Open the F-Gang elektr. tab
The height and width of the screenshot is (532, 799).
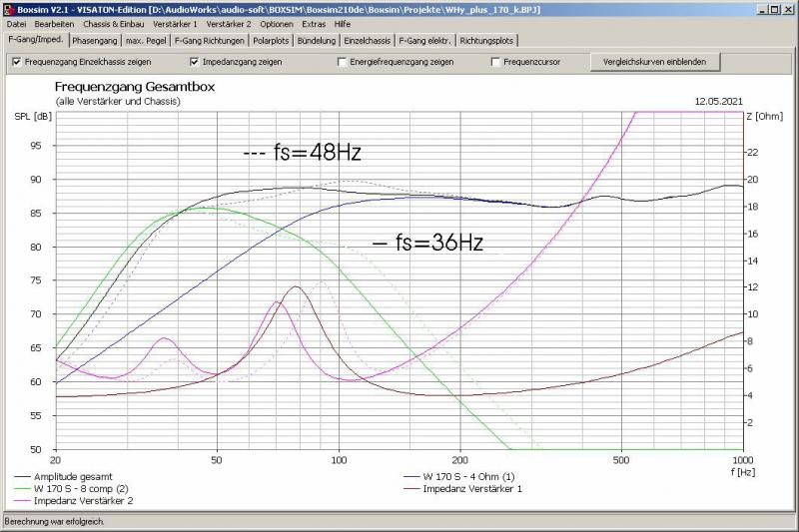pos(425,41)
